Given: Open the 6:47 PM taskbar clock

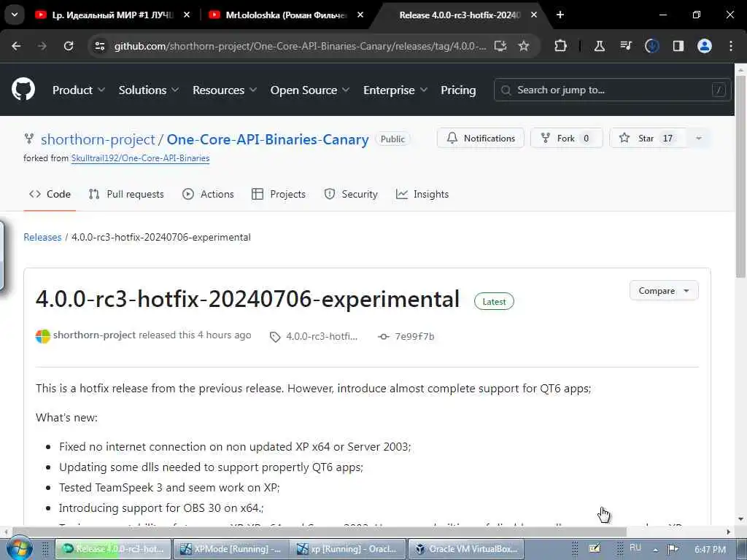Looking at the screenshot, I should (710, 549).
